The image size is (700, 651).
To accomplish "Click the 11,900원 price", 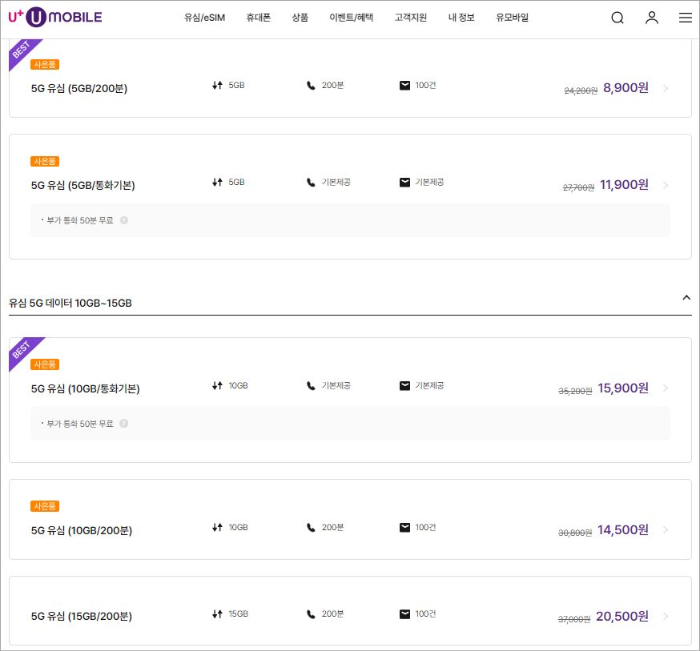I will 624,184.
